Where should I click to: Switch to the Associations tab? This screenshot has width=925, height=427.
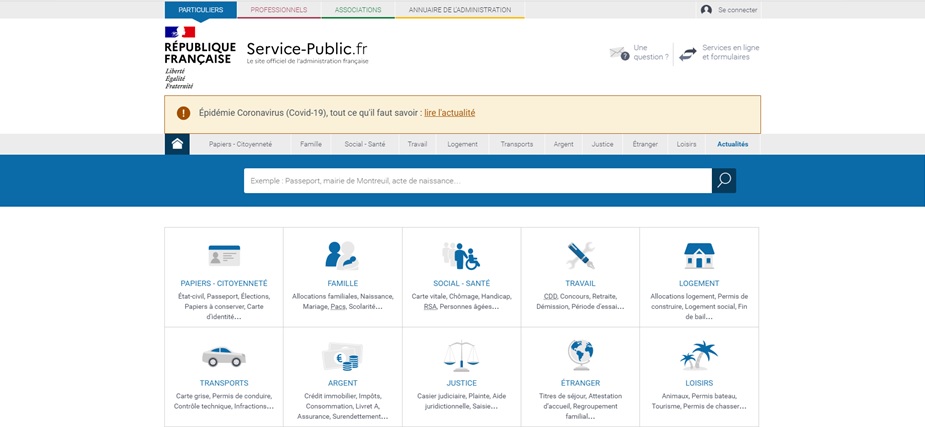[358, 10]
